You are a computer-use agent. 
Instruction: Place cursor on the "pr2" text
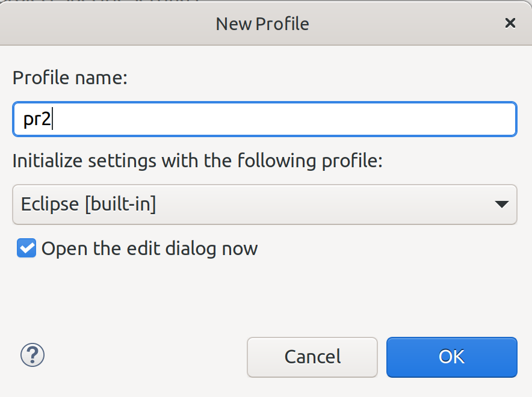pyautogui.click(x=37, y=120)
